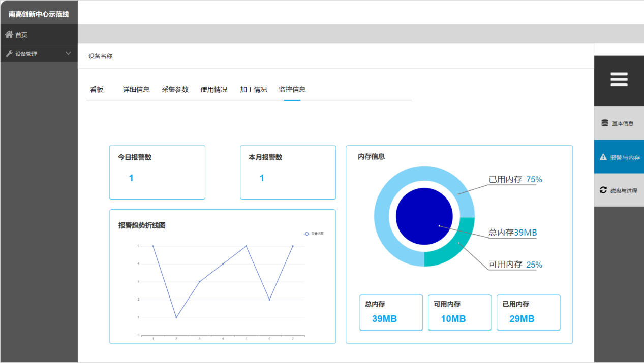
Task: Click the 今日报警数 card
Action: [x=157, y=172]
